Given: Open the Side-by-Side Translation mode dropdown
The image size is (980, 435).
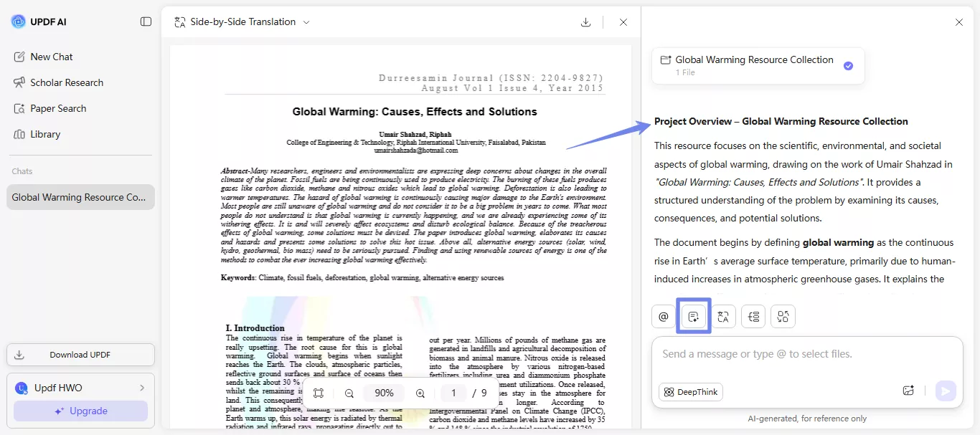Looking at the screenshot, I should pyautogui.click(x=306, y=21).
